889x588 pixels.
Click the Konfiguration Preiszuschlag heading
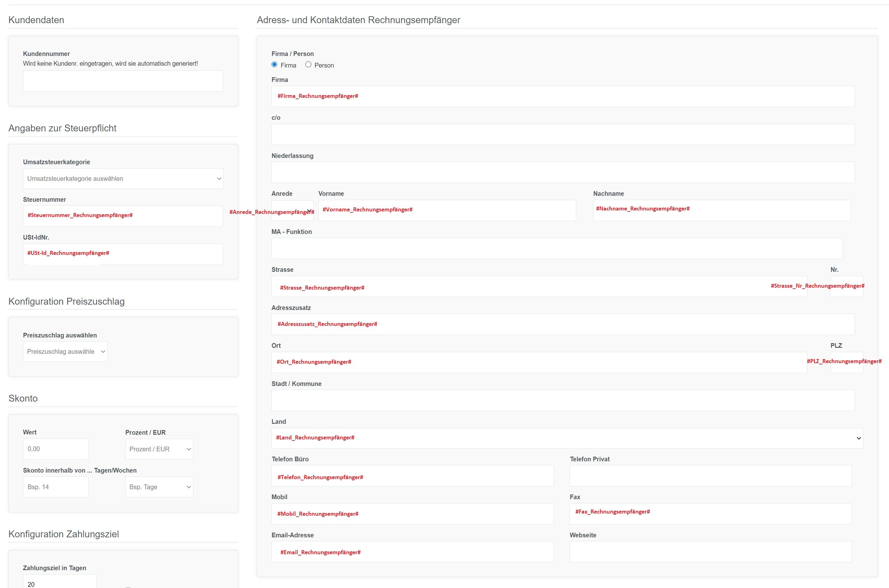(66, 302)
